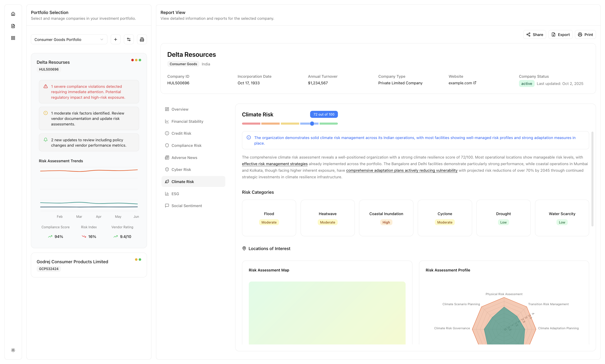The width and height of the screenshot is (605, 364).
Task: Click the info icon in climate summary
Action: tap(249, 138)
